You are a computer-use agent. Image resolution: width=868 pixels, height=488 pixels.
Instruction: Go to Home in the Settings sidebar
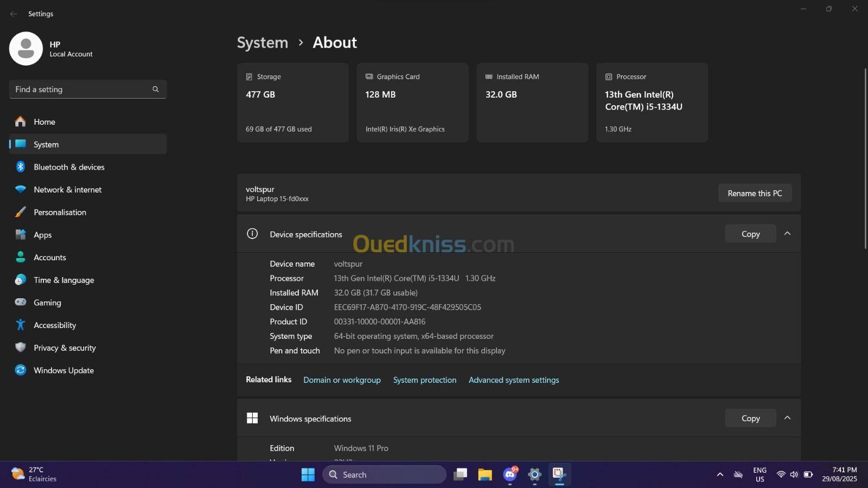[88, 122]
